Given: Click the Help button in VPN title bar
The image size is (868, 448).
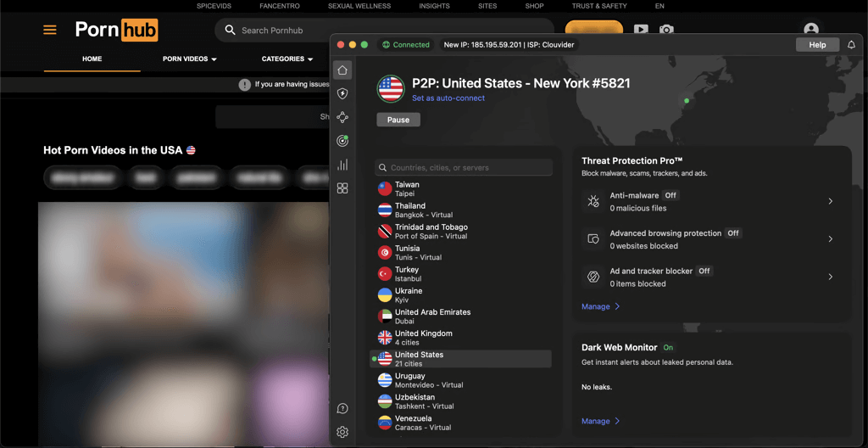Looking at the screenshot, I should pyautogui.click(x=817, y=45).
